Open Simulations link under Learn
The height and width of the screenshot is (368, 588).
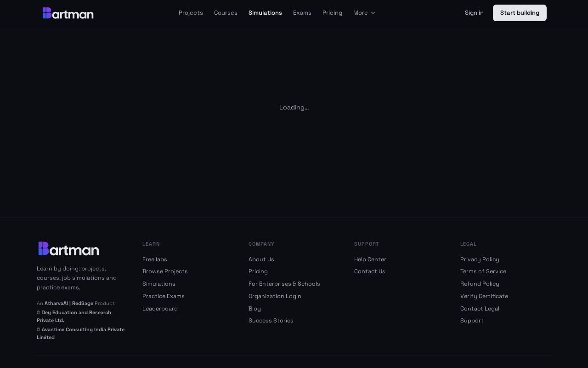159,284
